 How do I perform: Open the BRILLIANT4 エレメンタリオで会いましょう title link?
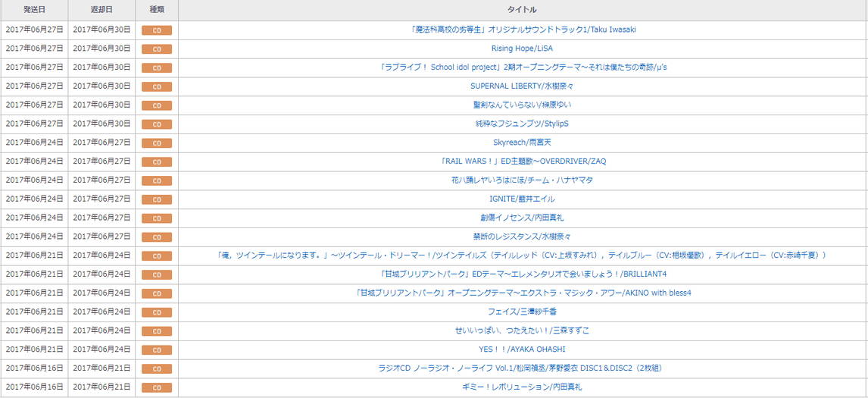(x=522, y=274)
